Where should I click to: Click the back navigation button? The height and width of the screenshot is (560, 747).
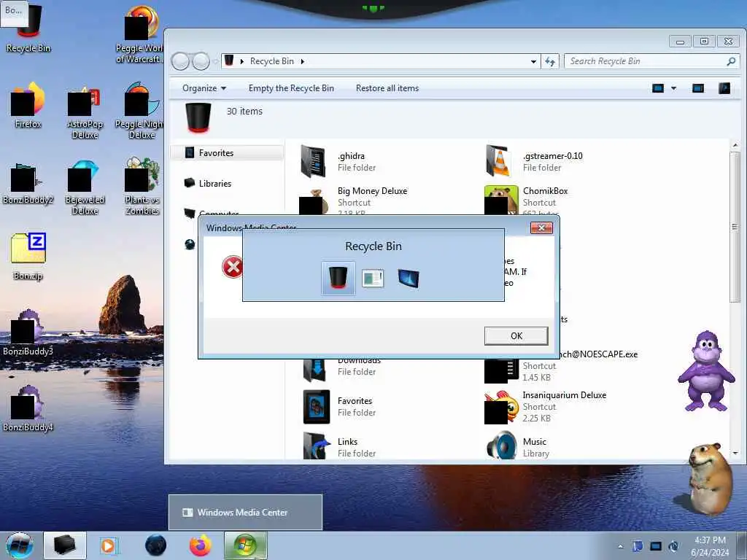point(180,61)
